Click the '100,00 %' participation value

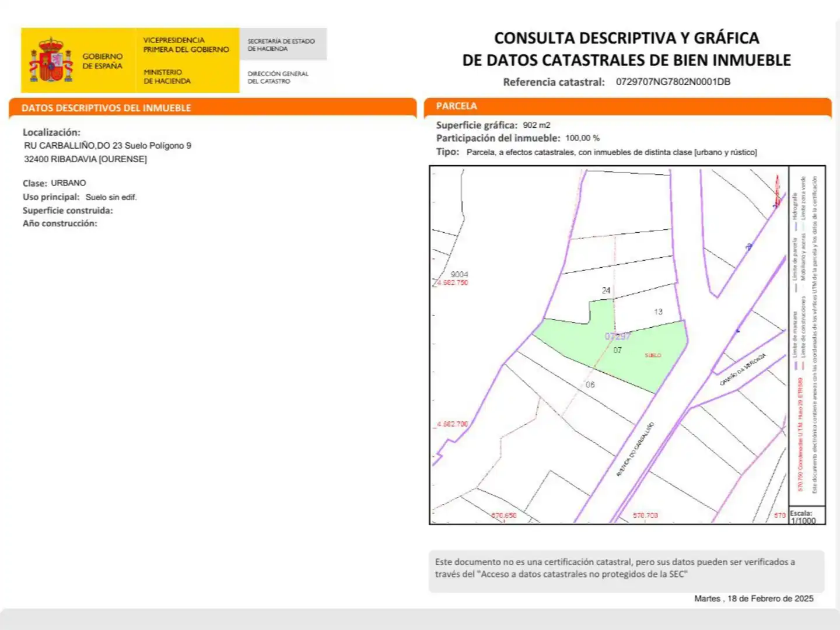pyautogui.click(x=583, y=138)
